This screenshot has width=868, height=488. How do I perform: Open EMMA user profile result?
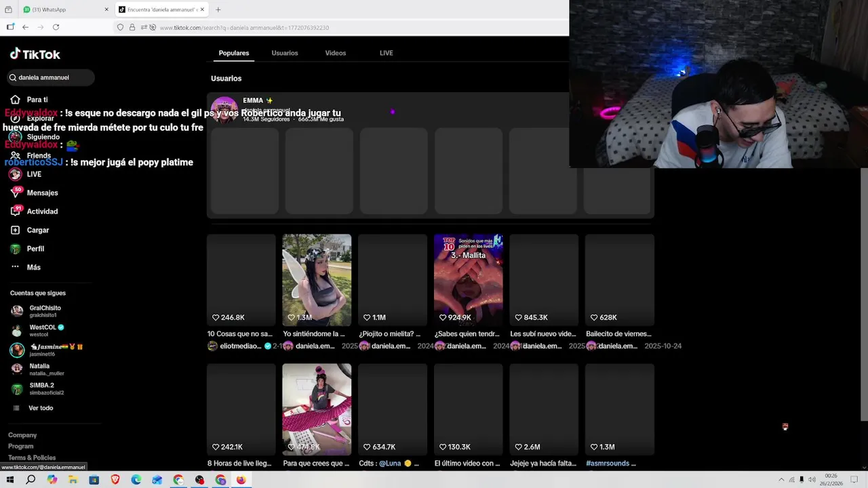(x=430, y=109)
